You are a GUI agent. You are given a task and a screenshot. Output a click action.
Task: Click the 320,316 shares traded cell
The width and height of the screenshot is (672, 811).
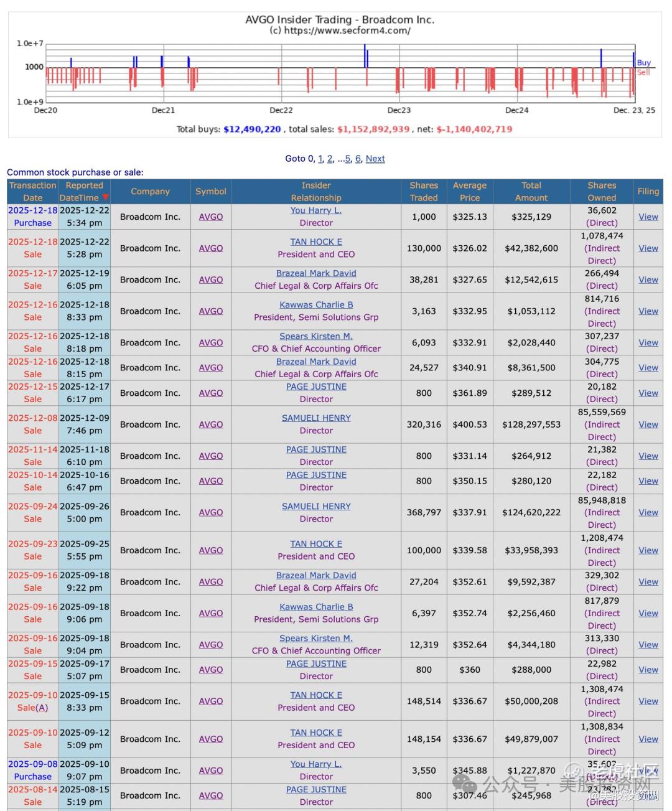[424, 424]
